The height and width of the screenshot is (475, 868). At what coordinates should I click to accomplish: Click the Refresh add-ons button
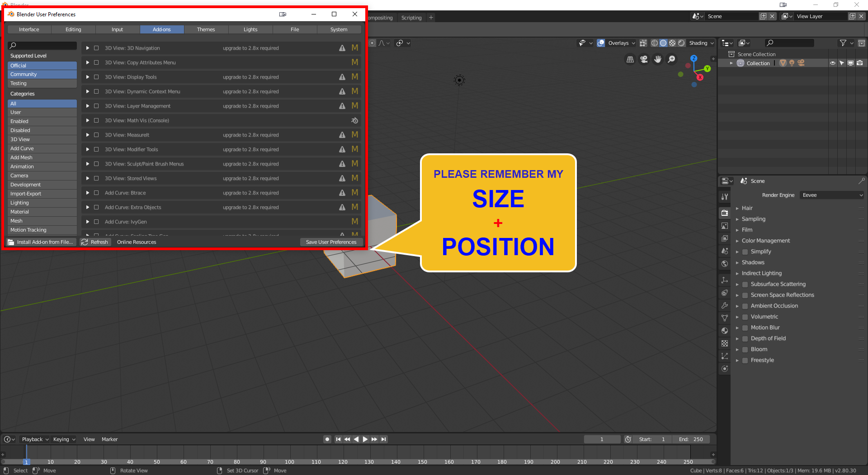pyautogui.click(x=95, y=242)
